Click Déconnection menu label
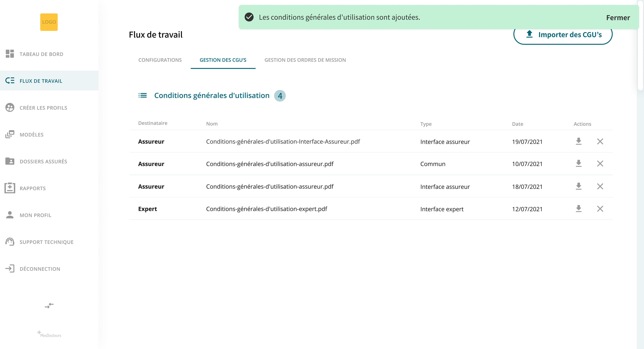 point(40,269)
